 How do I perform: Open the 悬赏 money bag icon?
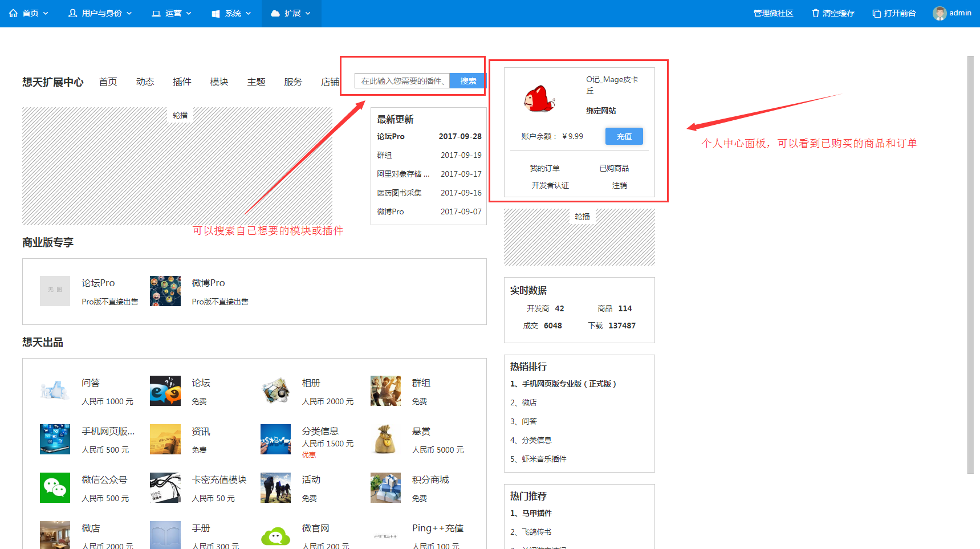[385, 439]
